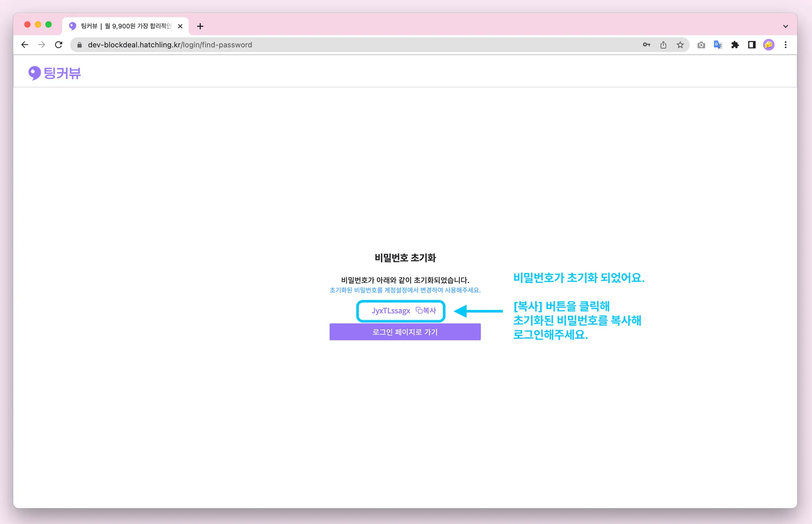
Task: Bookmark this page with the star
Action: pos(680,45)
